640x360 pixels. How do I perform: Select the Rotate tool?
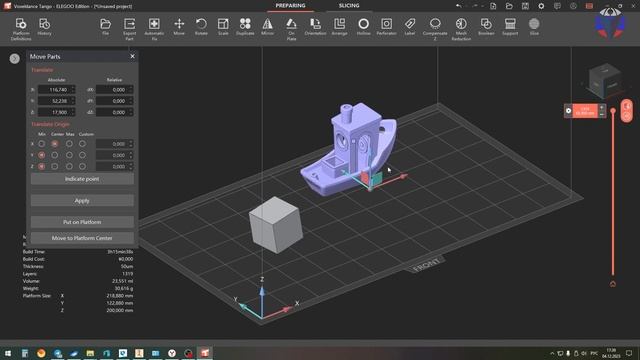[201, 27]
